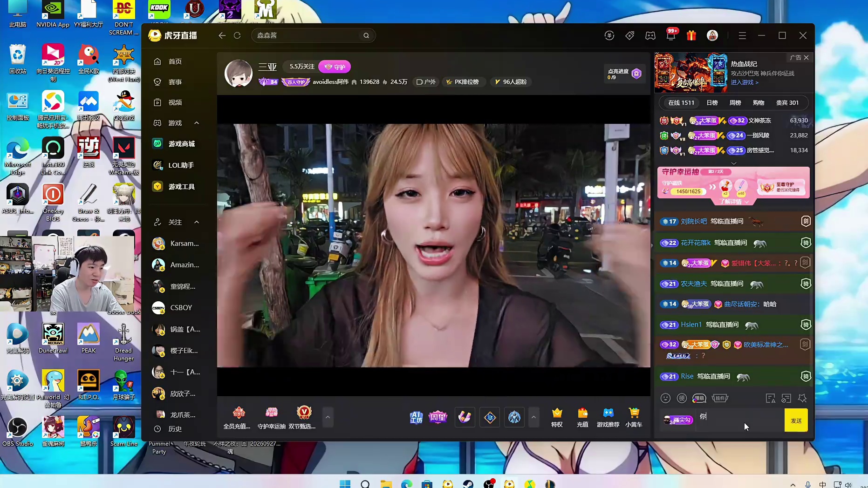Switch to the 贵宾 301 tab
Viewport: 868px width, 488px height.
point(787,102)
